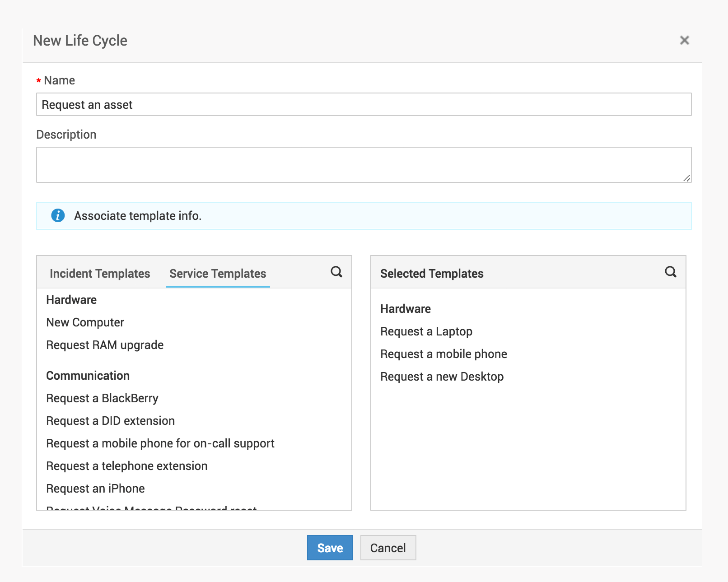Click search icon in Selected Templates panel
This screenshot has height=582, width=728.
click(x=671, y=272)
